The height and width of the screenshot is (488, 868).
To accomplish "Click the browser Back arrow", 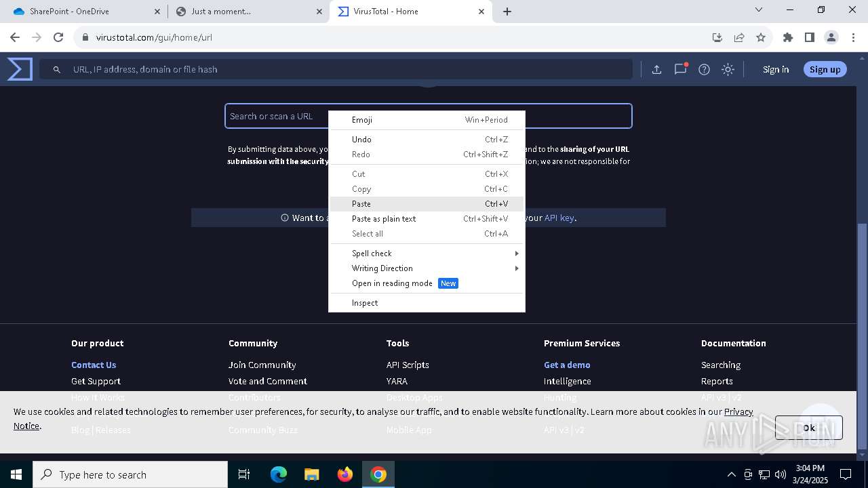I will [x=15, y=37].
